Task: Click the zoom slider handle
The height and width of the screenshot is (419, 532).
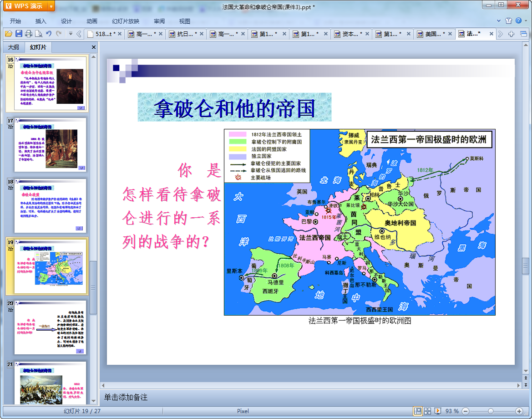Action: (491, 411)
